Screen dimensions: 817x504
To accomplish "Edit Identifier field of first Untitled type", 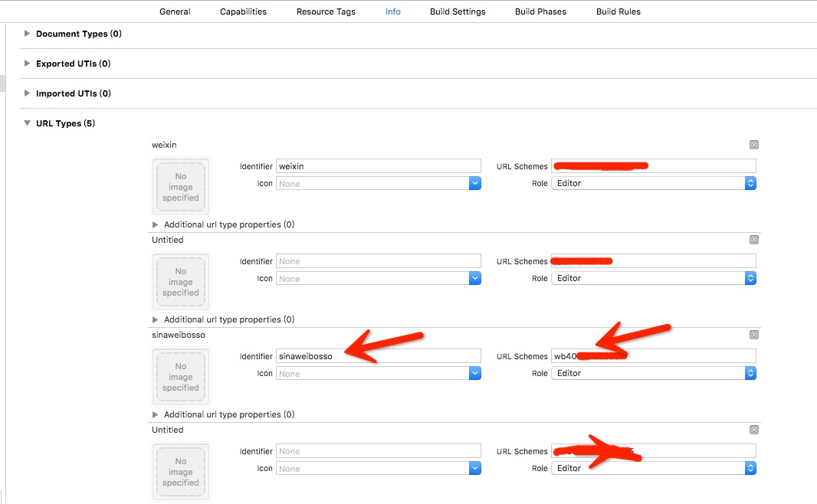I will tap(379, 261).
